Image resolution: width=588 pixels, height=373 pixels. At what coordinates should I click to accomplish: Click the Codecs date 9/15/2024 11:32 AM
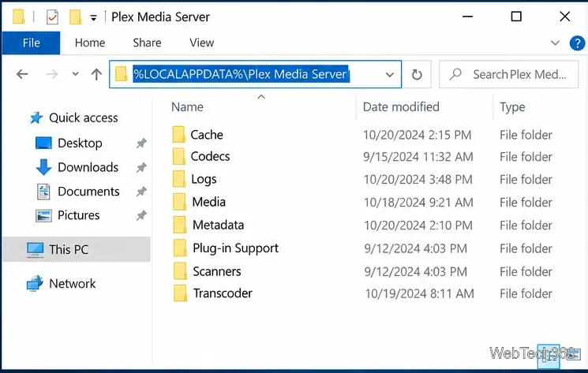418,157
